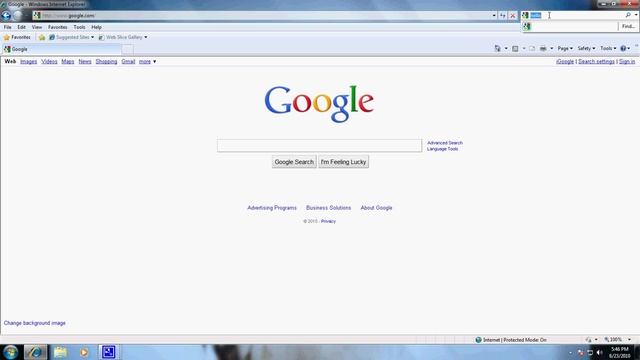
Task: Open the Advanced Search link
Action: [445, 143]
